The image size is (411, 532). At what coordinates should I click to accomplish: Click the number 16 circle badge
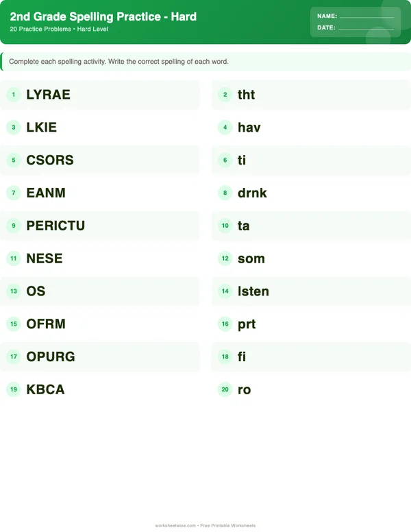coord(225,324)
